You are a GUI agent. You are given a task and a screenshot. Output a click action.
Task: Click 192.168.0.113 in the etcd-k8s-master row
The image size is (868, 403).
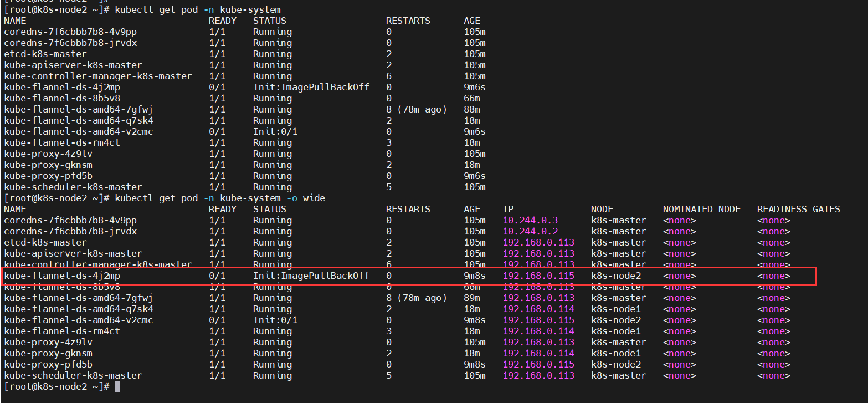click(538, 242)
